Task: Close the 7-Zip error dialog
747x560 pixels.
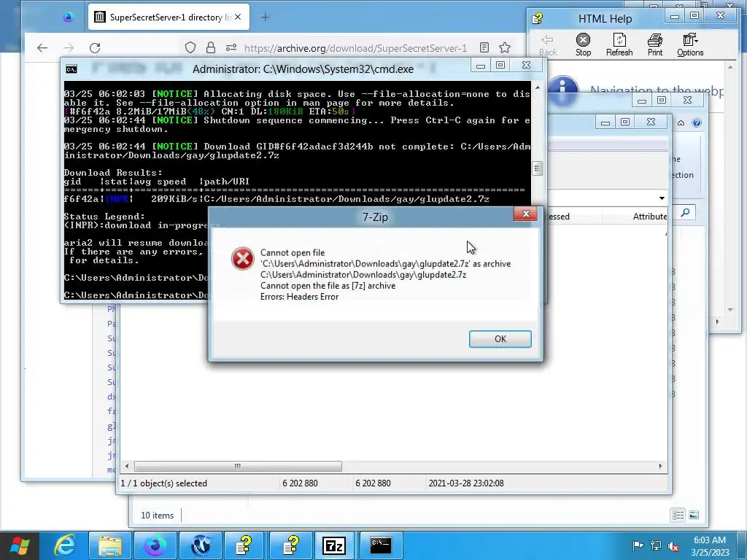Action: coord(525,214)
